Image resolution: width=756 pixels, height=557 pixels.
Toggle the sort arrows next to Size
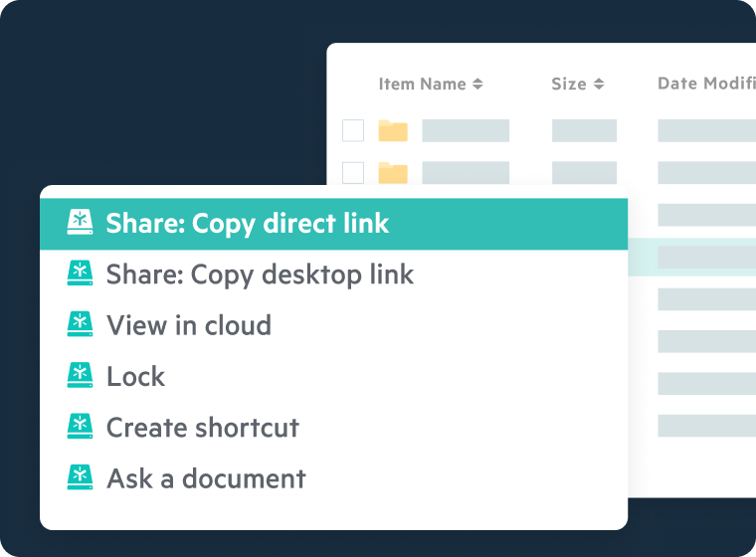599,85
